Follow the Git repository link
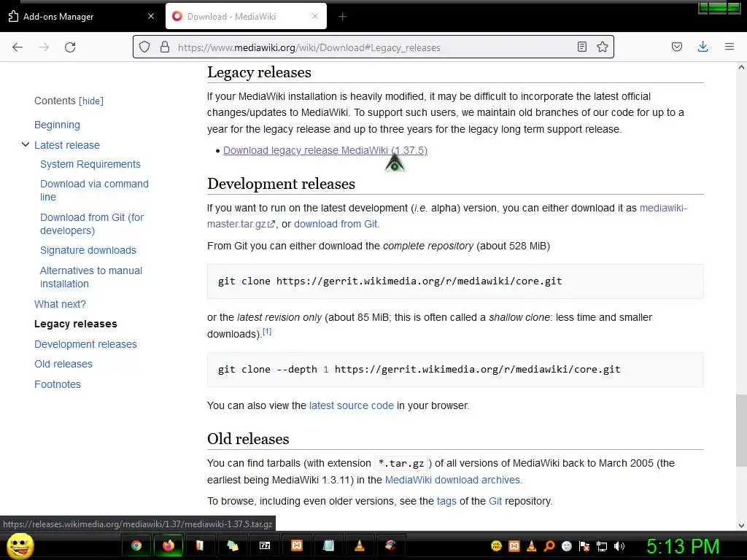The width and height of the screenshot is (747, 560). coord(495,502)
